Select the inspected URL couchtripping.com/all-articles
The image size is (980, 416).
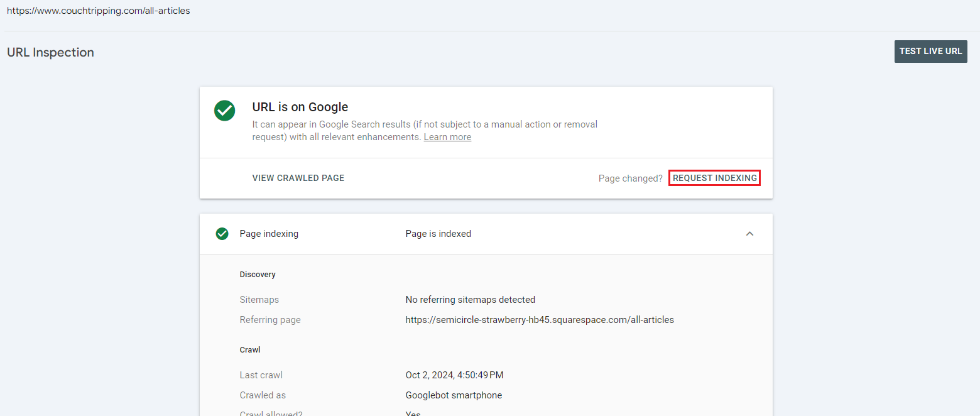tap(98, 11)
